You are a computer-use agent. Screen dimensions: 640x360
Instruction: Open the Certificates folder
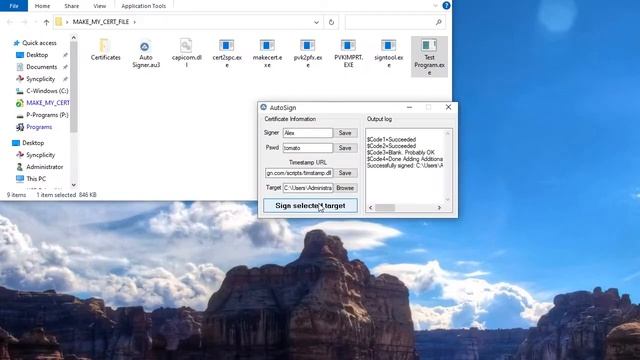105,50
